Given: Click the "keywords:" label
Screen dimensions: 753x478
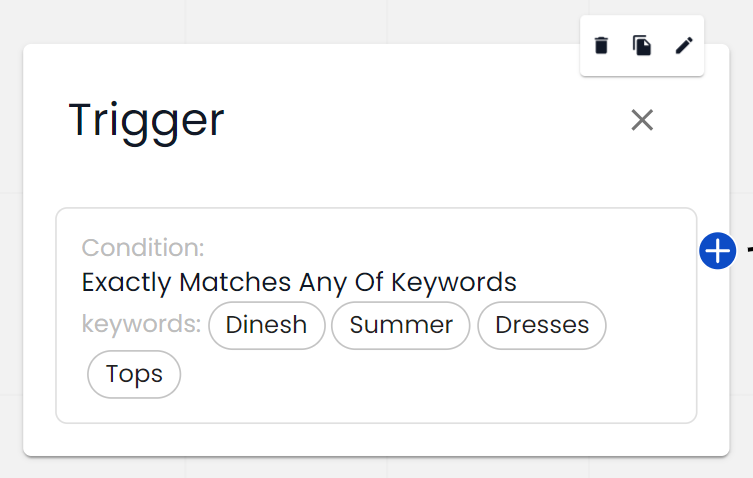Looking at the screenshot, I should point(141,325).
